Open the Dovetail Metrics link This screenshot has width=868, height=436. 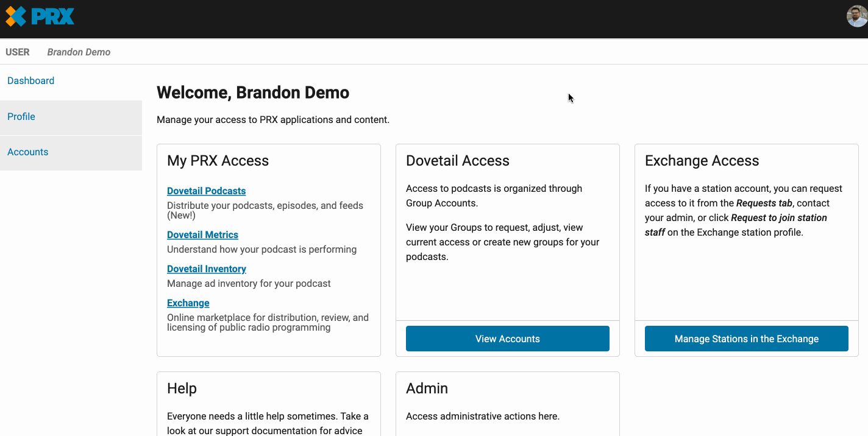(x=202, y=235)
